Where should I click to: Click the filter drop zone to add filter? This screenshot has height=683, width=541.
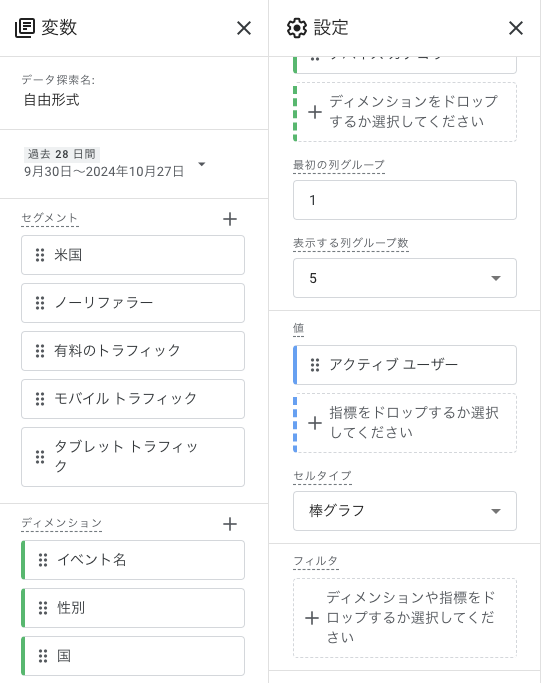point(405,618)
